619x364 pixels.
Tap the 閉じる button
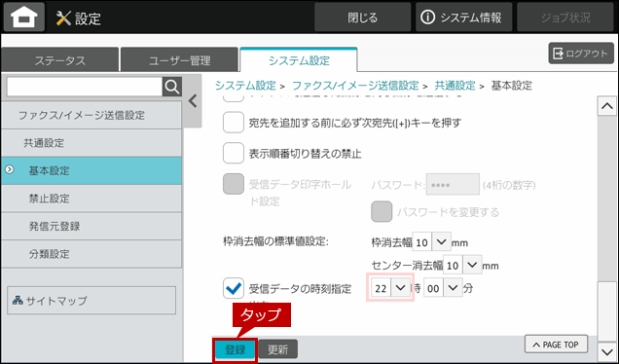[363, 18]
